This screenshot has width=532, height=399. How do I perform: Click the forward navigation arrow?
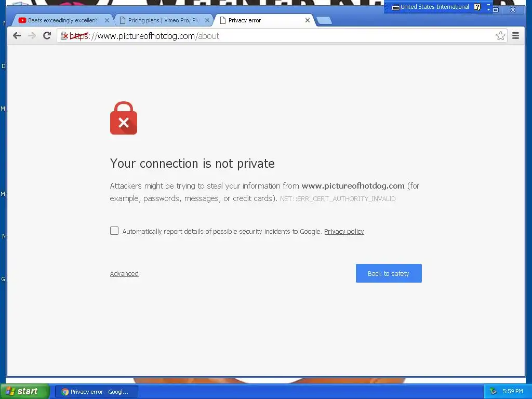[x=32, y=36]
